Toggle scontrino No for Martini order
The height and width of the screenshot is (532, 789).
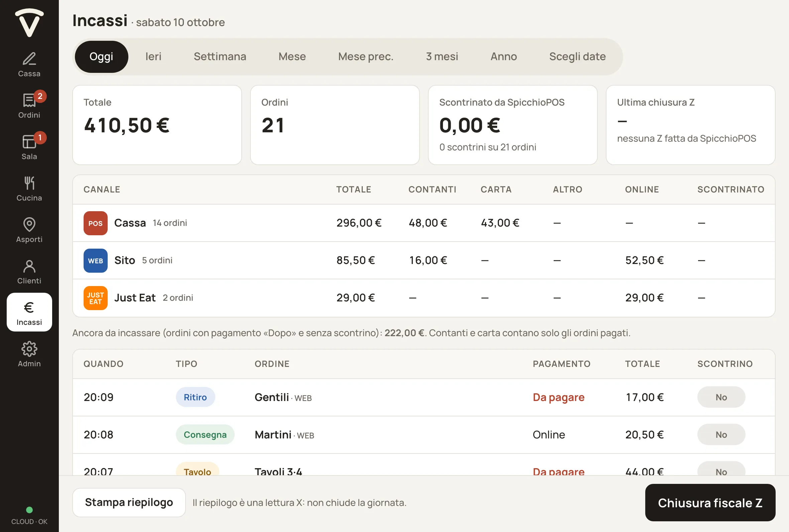pos(721,435)
